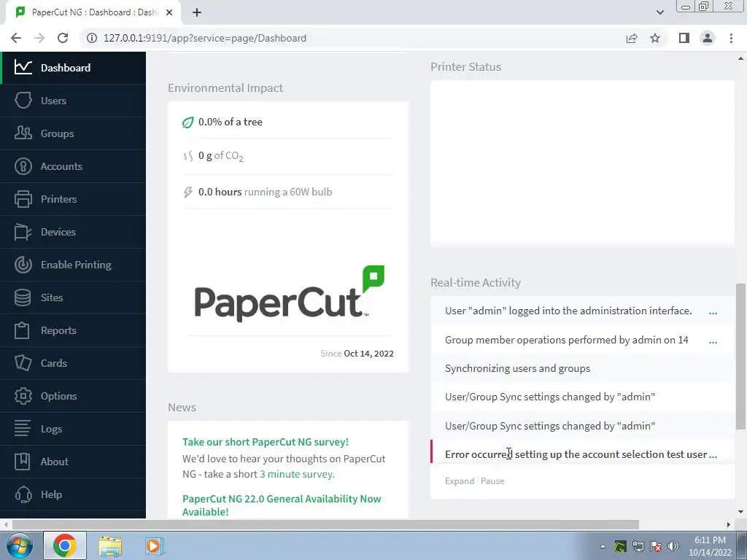This screenshot has width=747, height=560.
Task: Go back using browser back arrow
Action: (16, 38)
